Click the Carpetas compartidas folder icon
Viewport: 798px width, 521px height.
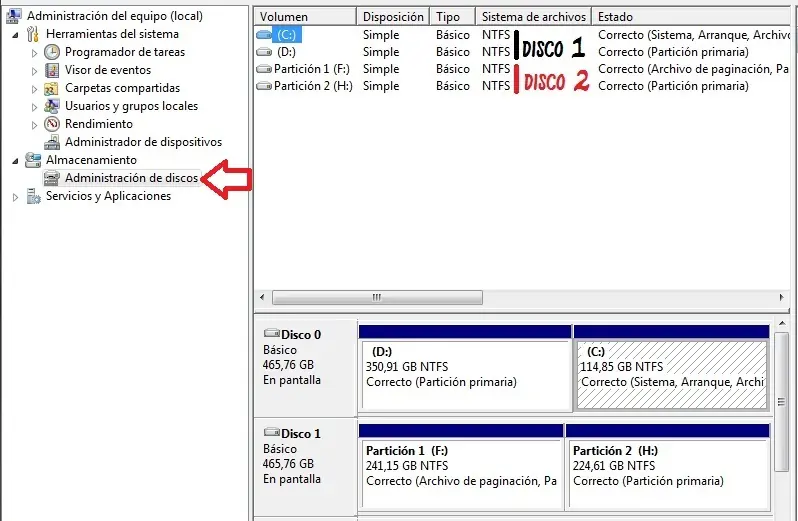51,88
